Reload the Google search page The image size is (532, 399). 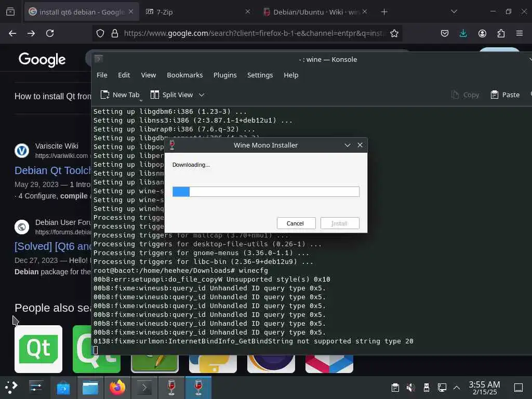50,33
